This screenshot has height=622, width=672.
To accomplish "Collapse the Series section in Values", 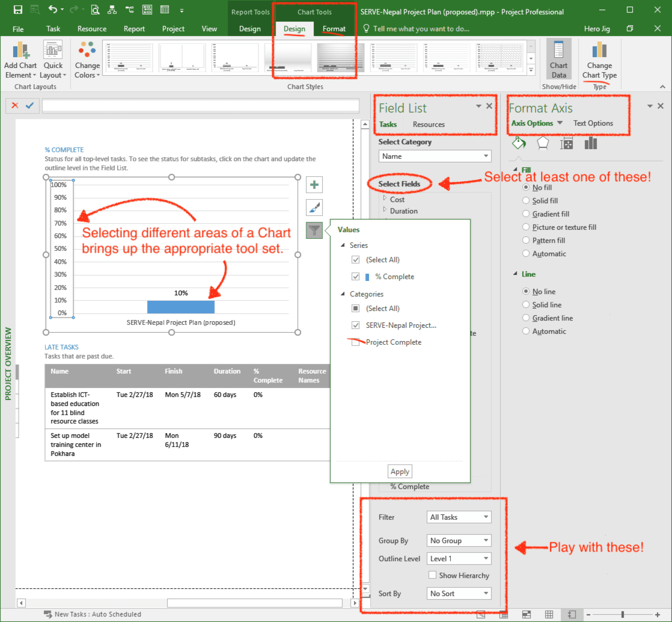I will [343, 245].
